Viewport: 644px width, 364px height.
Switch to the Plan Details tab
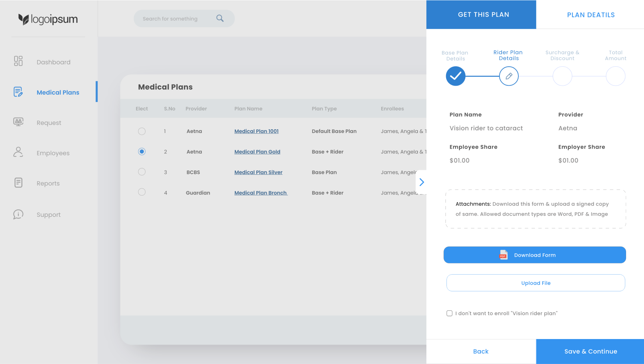tap(590, 15)
